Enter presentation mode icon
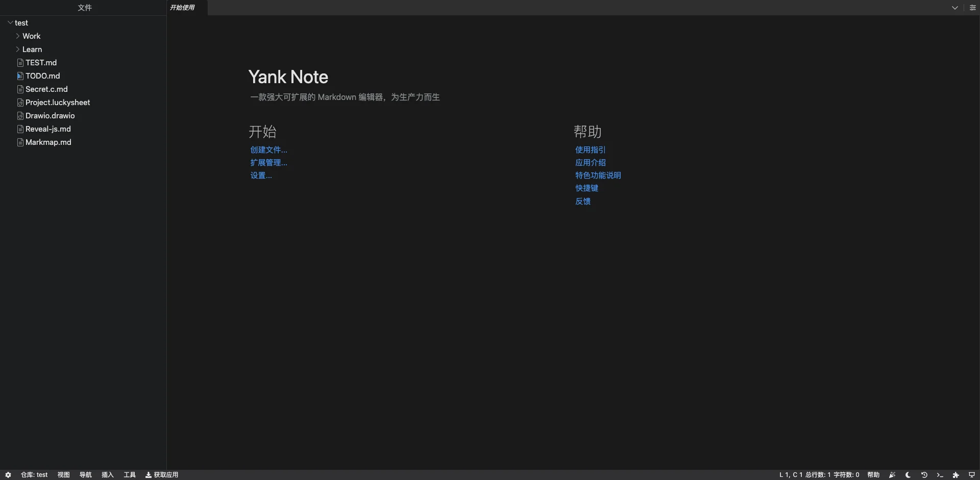This screenshot has width=980, height=480. 972,475
